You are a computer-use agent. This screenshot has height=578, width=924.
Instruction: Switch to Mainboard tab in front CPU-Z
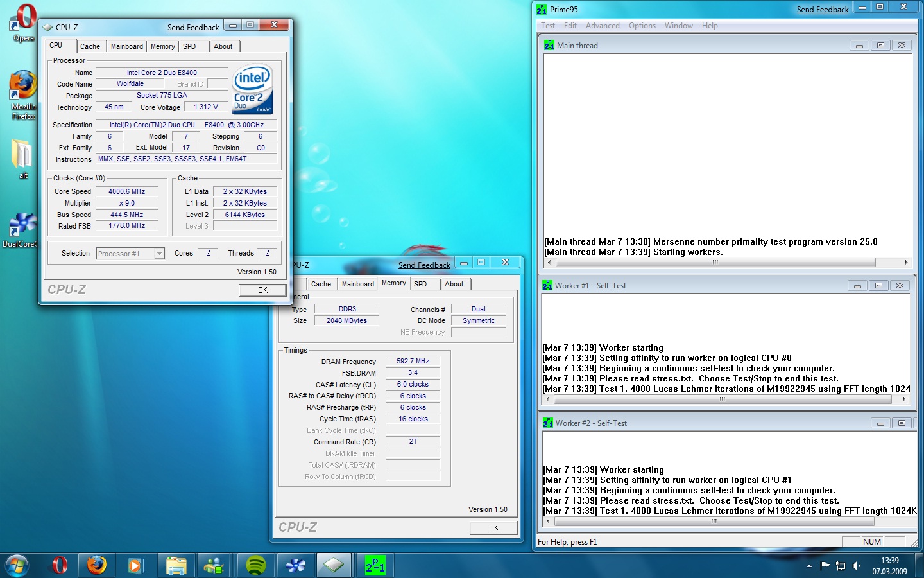[127, 46]
